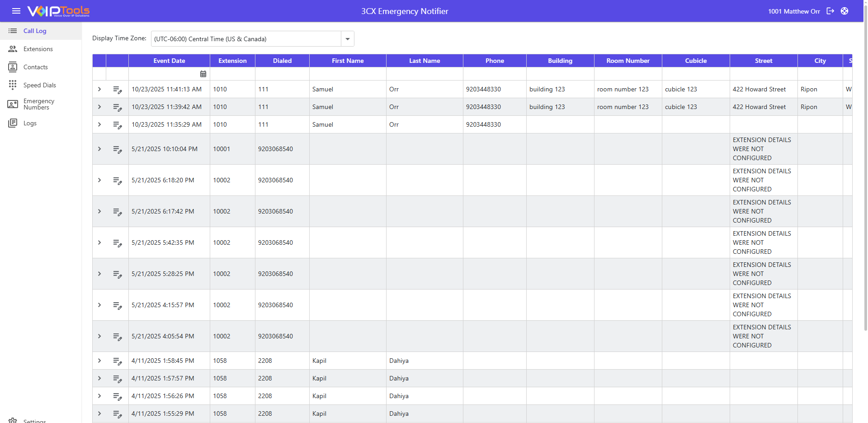Open the hamburger navigation menu
The width and height of the screenshot is (868, 423).
pyautogui.click(x=16, y=11)
